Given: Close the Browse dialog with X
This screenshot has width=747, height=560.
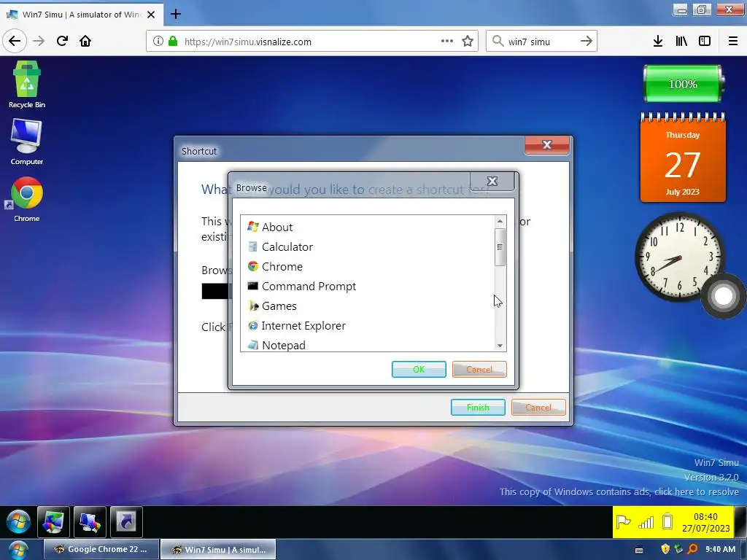Looking at the screenshot, I should (492, 181).
